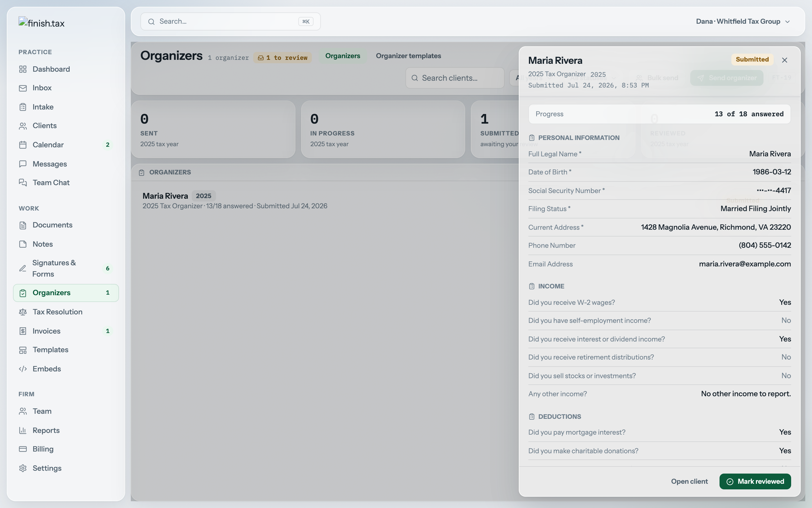Click 'No other income to report.' answer
Image resolution: width=812 pixels, height=508 pixels.
(746, 394)
